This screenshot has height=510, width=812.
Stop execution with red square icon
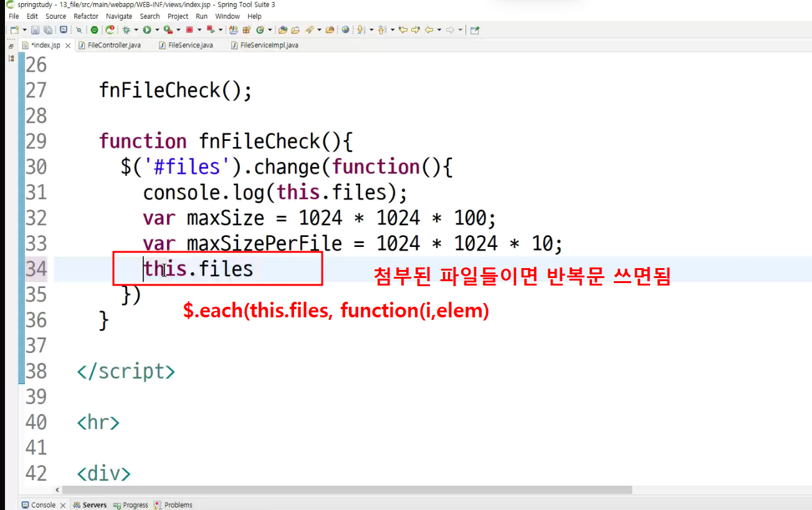[189, 29]
